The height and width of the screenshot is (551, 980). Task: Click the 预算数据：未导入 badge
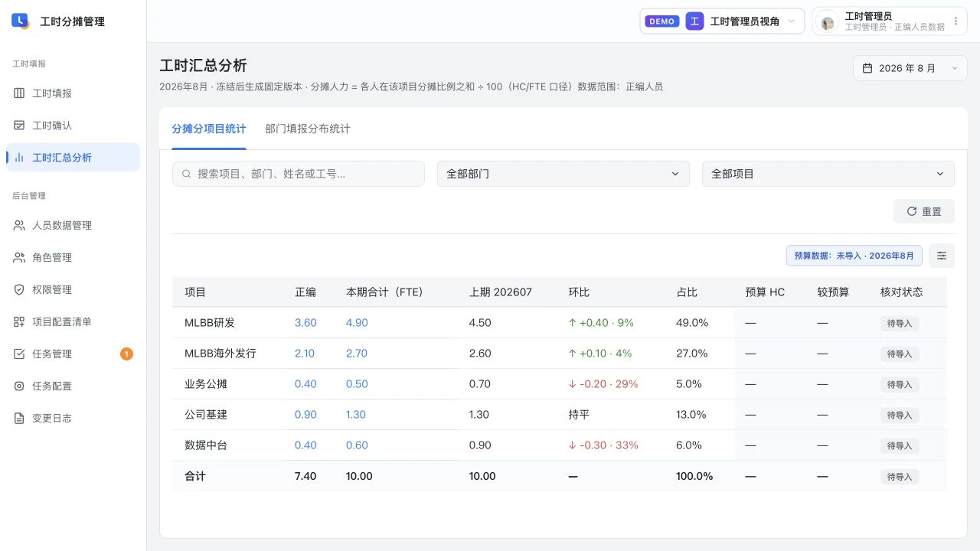[854, 256]
